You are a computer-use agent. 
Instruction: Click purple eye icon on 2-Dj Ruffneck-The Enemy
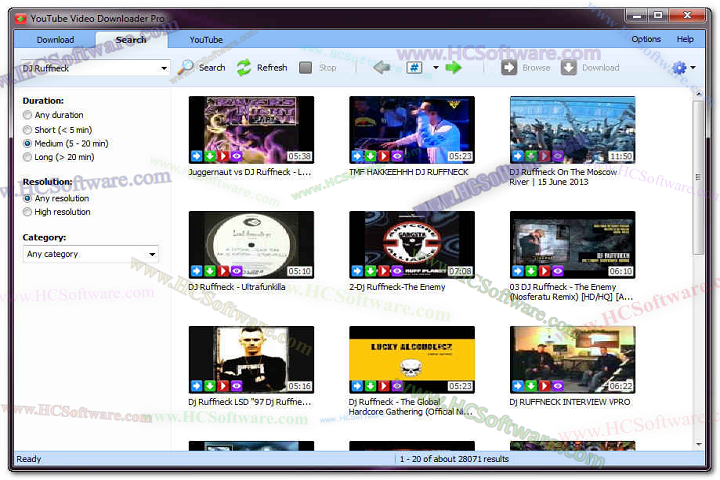pyautogui.click(x=397, y=271)
